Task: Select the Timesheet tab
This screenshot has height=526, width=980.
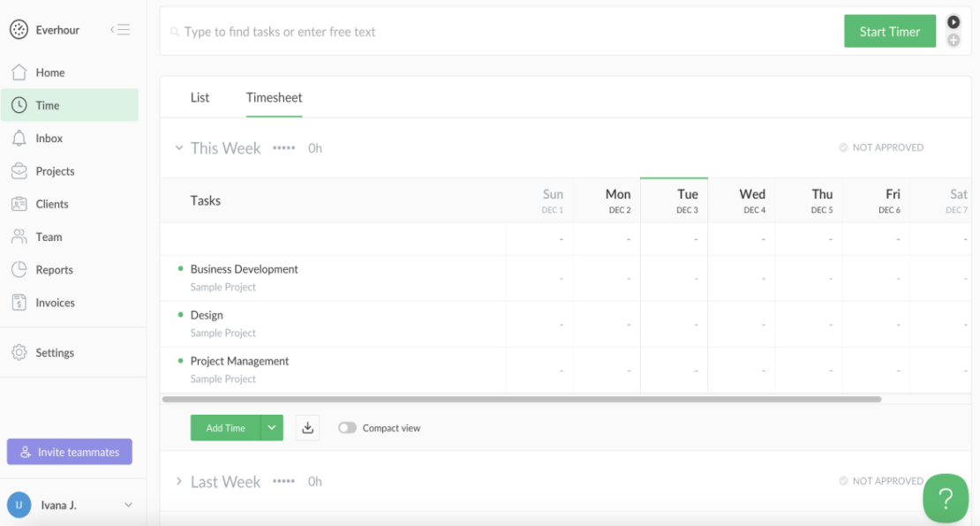Action: tap(274, 97)
